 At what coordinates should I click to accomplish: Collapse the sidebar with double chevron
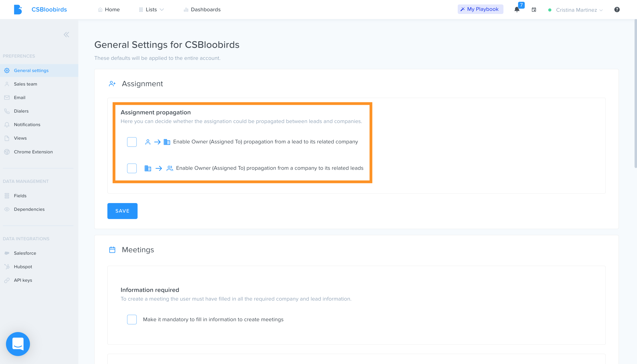[66, 35]
